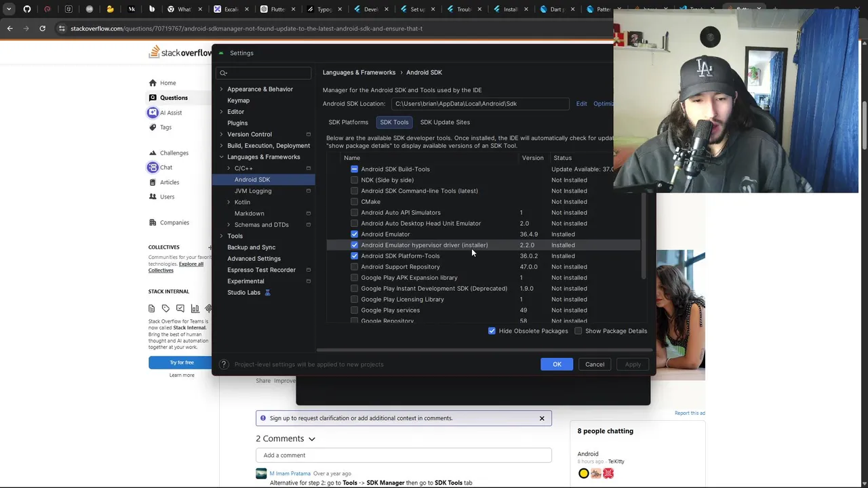This screenshot has width=868, height=488.
Task: Expand the Tools settings node
Action: pyautogui.click(x=221, y=236)
